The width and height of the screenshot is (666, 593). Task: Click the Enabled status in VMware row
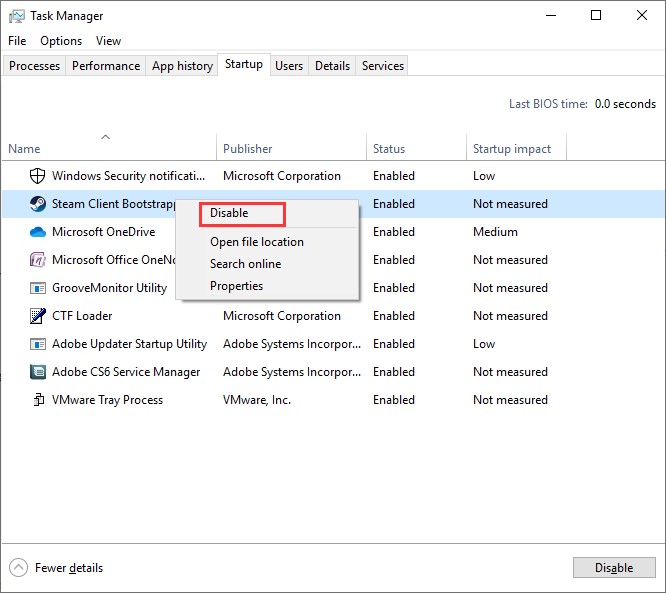tap(394, 400)
